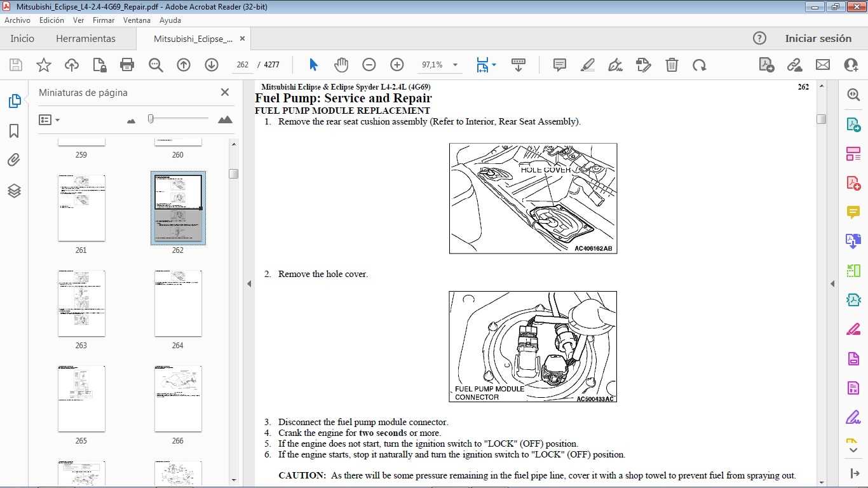Click the page number input field
This screenshot has height=488, width=868.
242,65
